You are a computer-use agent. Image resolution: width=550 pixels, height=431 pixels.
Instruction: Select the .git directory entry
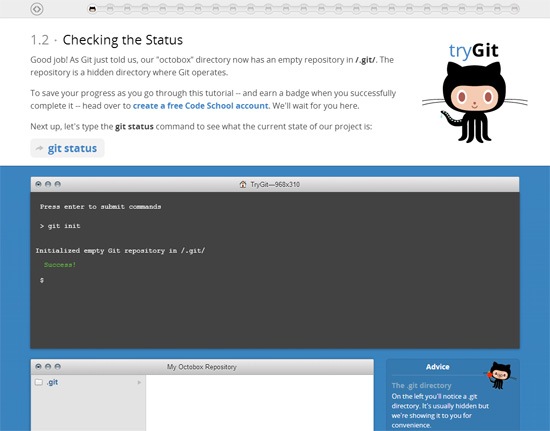pos(88,382)
